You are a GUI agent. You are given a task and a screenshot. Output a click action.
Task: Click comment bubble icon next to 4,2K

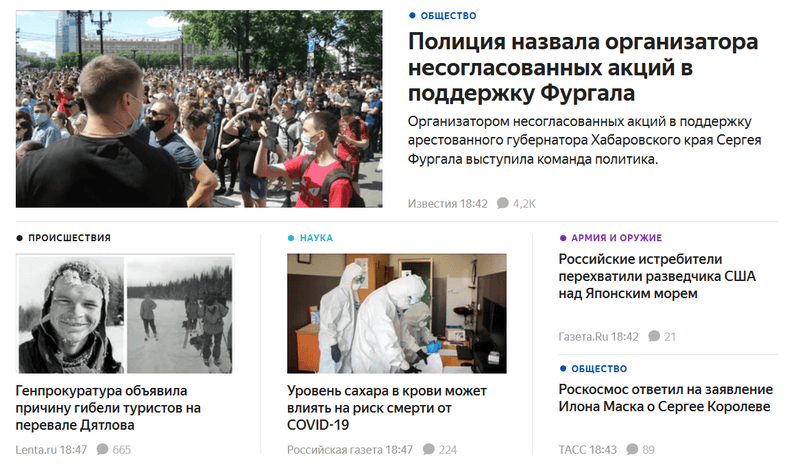point(503,203)
